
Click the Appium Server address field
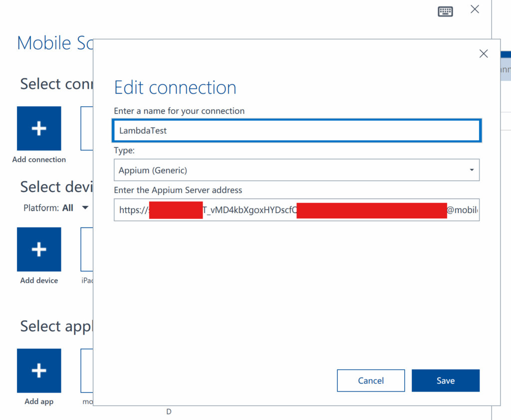pyautogui.click(x=296, y=210)
